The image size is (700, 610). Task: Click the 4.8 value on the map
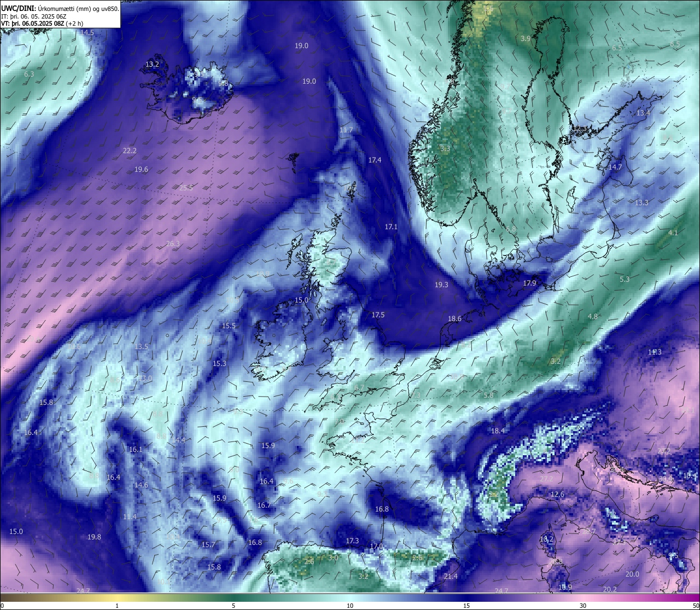pos(592,316)
